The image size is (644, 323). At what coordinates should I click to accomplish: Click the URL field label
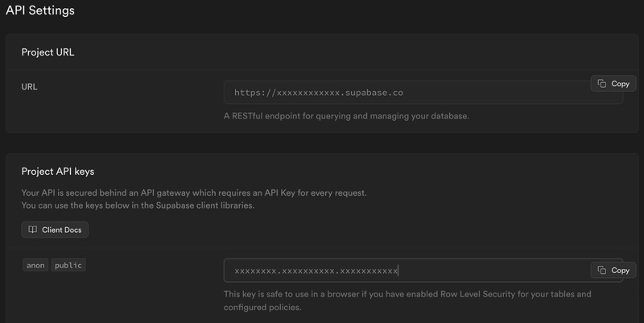29,87
